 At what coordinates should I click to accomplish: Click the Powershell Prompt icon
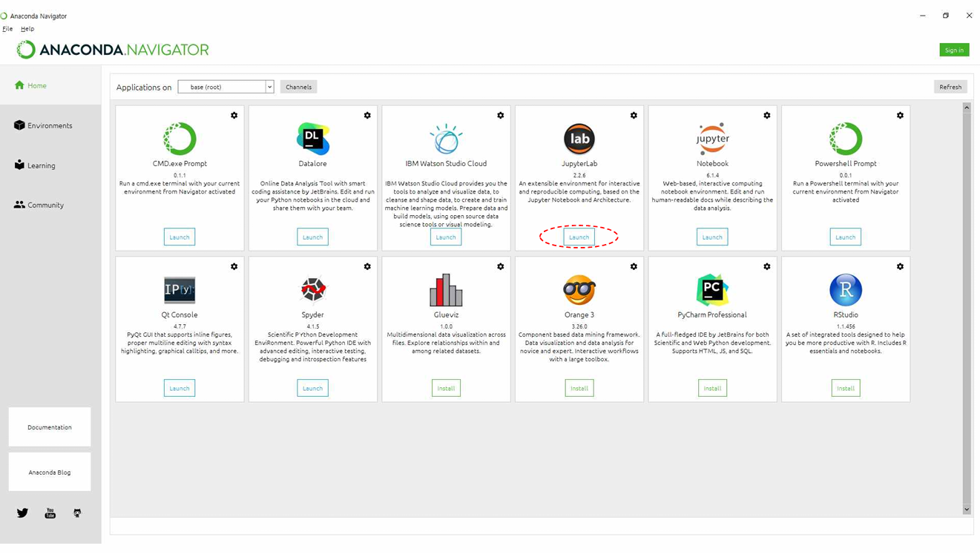[x=846, y=139]
